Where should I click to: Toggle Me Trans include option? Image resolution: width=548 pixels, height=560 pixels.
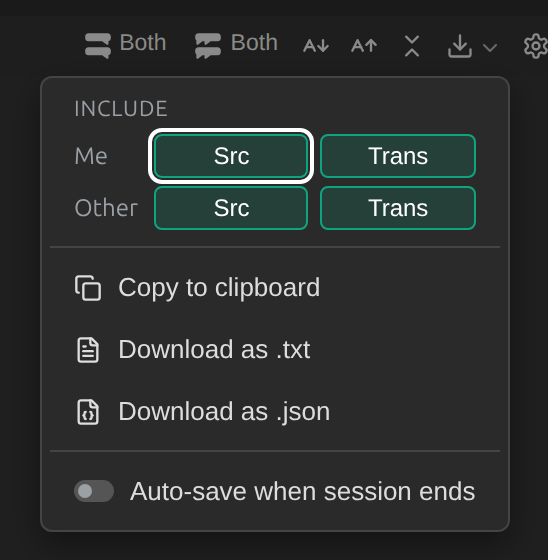pyautogui.click(x=398, y=156)
